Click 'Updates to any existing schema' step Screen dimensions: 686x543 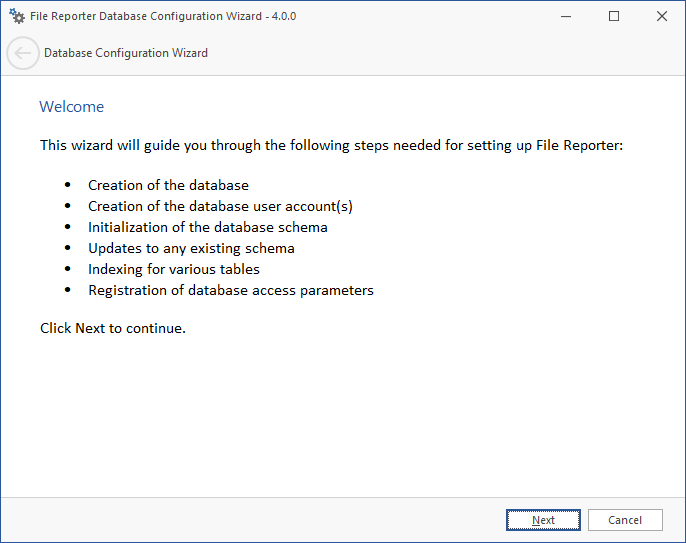191,248
